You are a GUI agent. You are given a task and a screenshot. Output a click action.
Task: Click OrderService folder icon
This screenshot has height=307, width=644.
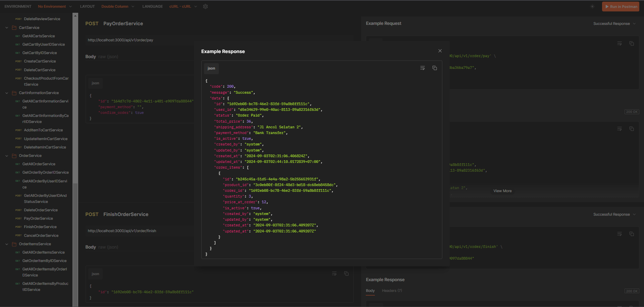coord(14,156)
